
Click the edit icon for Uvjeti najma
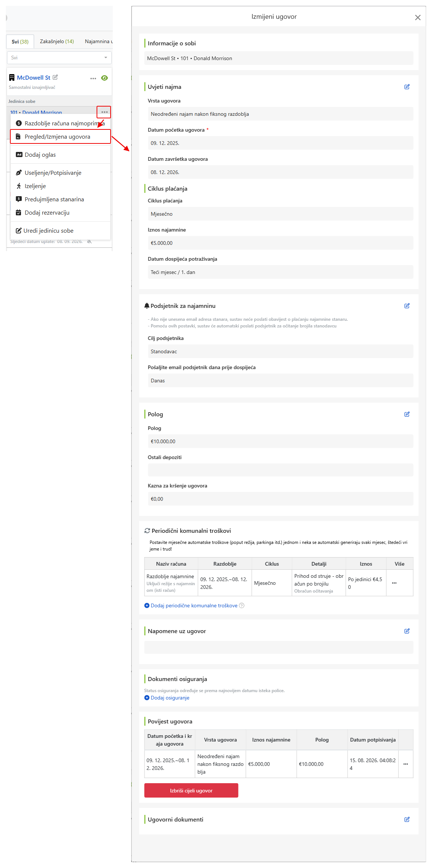407,87
